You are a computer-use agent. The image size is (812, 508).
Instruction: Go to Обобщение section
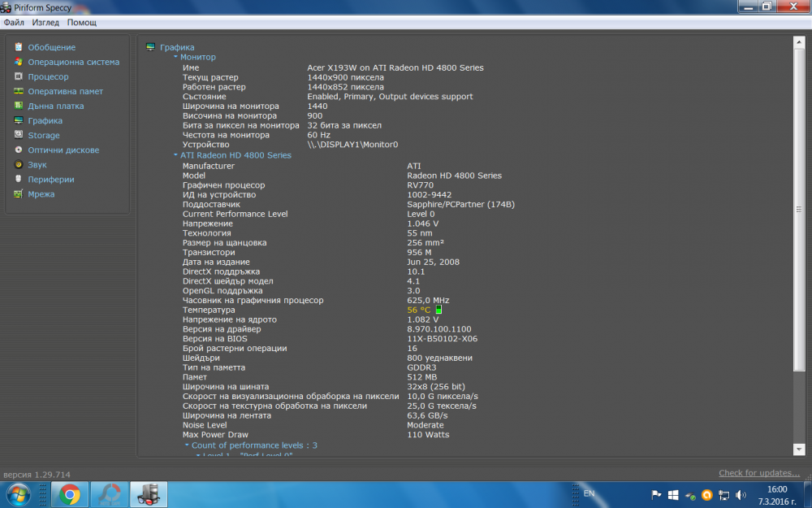(52, 47)
